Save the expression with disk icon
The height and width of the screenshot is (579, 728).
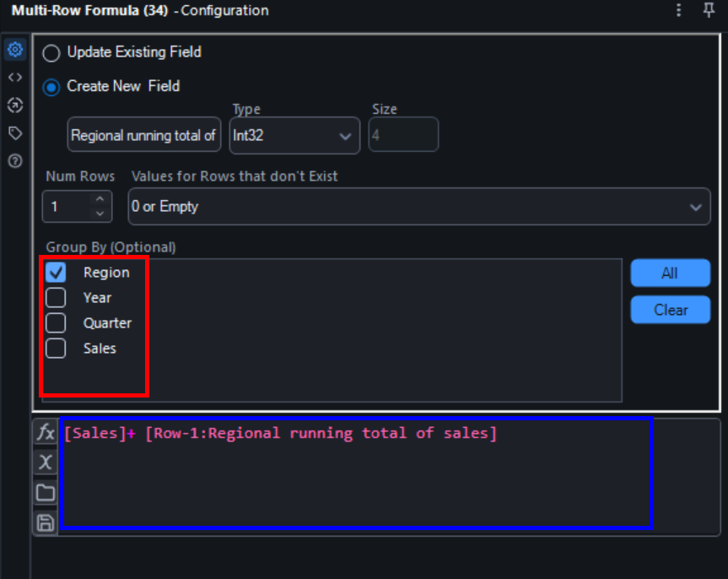coord(46,522)
